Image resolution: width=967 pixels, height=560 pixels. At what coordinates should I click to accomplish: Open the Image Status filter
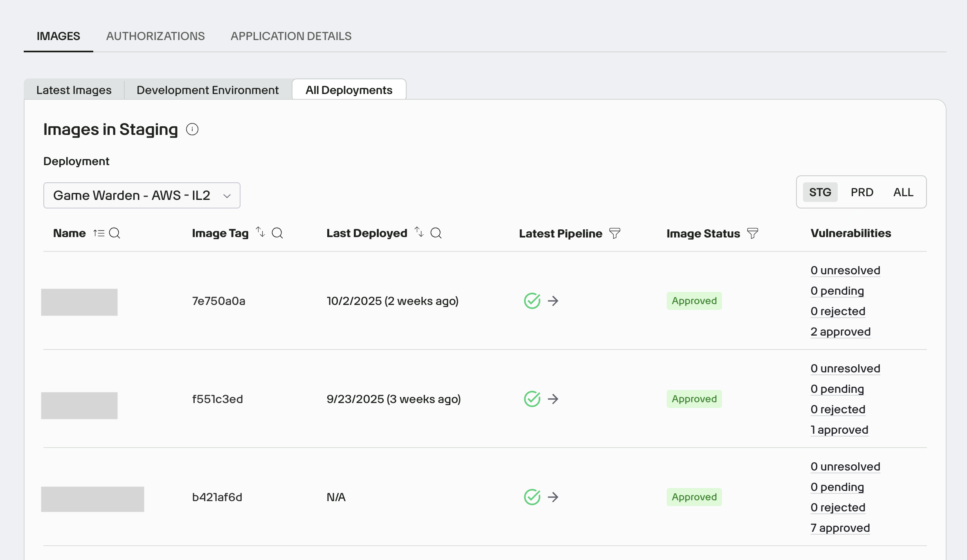753,233
